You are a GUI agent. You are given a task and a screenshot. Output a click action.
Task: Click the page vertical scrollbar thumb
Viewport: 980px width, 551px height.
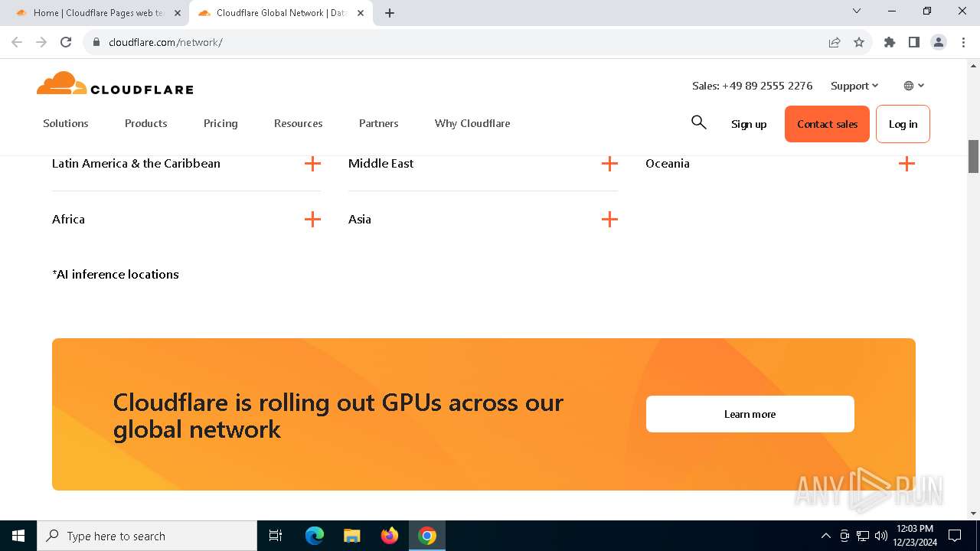pyautogui.click(x=974, y=156)
